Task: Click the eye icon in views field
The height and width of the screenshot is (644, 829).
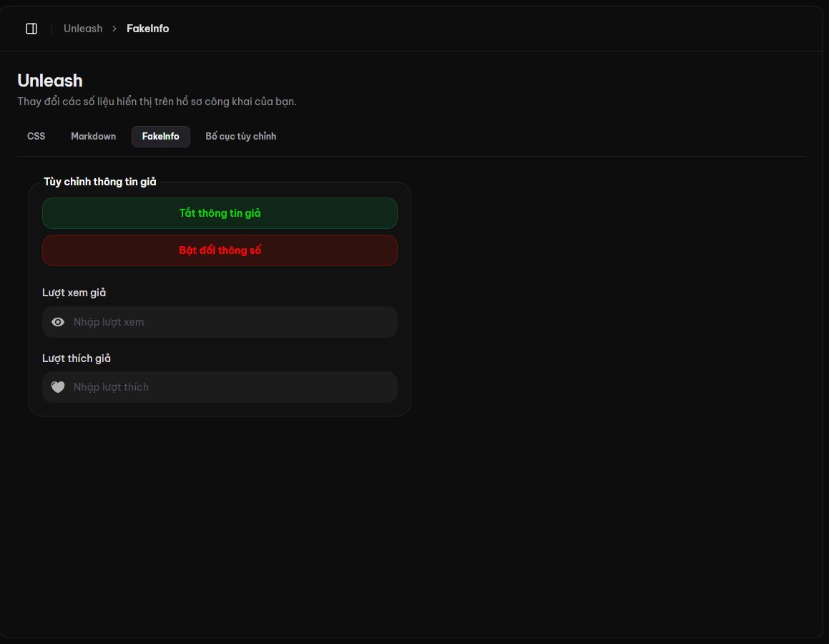Action: (58, 322)
